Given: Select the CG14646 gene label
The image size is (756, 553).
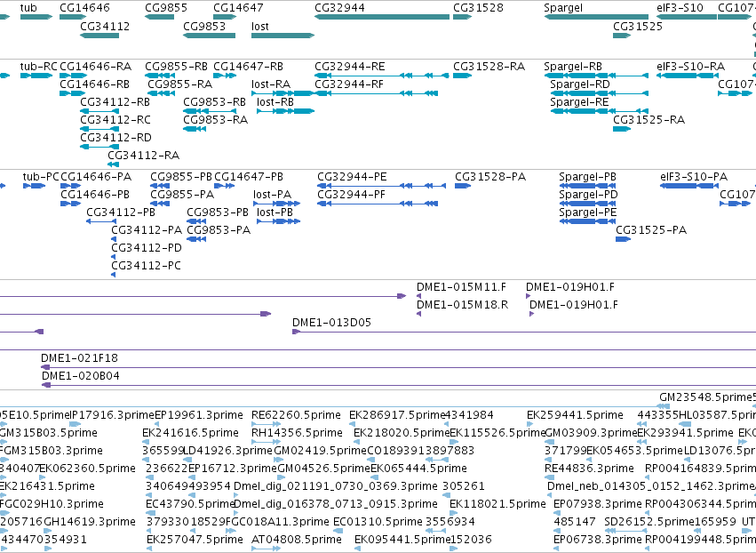Looking at the screenshot, I should click(85, 8).
